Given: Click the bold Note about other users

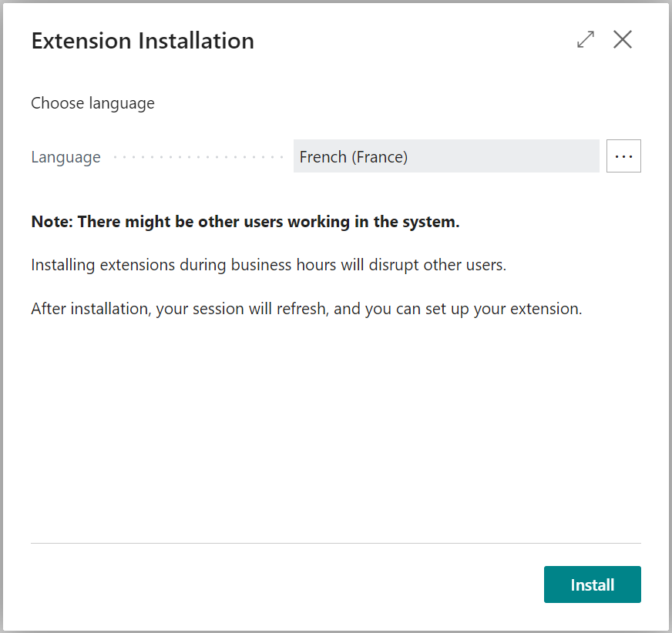Looking at the screenshot, I should (245, 222).
